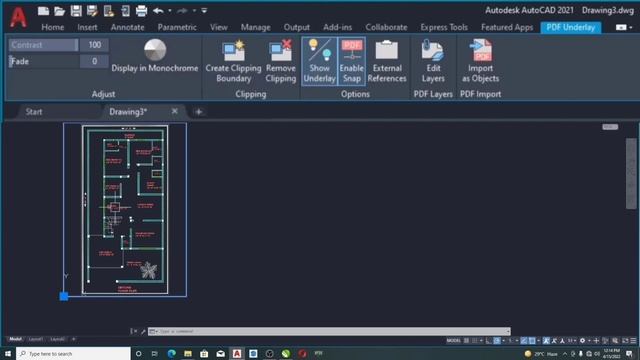This screenshot has height=360, width=640.
Task: Open workspace switching dropdown arrow
Action: (x=589, y=340)
